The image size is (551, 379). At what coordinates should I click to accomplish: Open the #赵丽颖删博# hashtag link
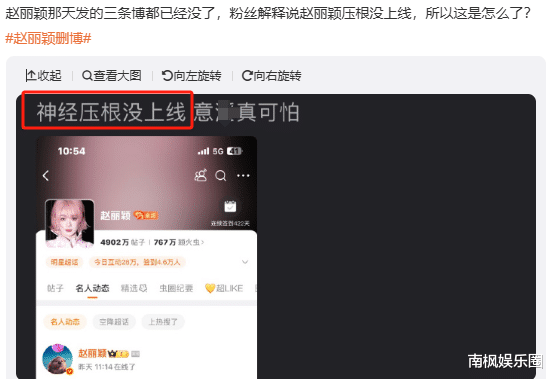pyautogui.click(x=48, y=38)
